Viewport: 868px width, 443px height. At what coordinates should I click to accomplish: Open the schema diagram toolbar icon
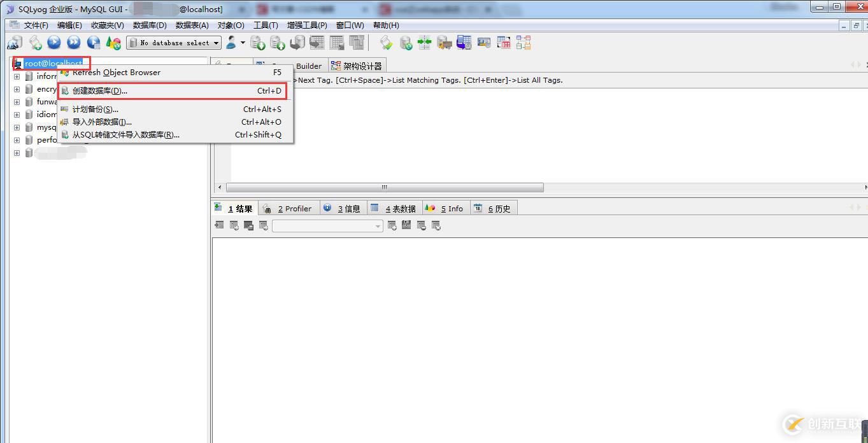(x=523, y=43)
